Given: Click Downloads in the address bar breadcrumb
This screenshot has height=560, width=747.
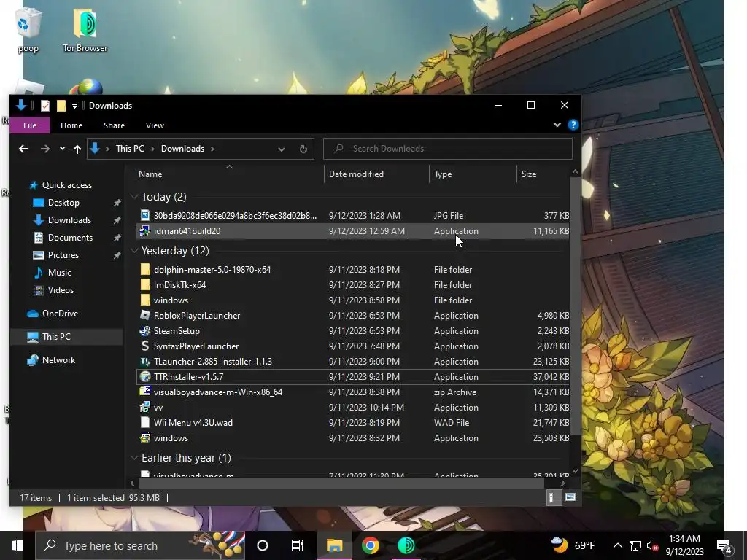Looking at the screenshot, I should click(182, 149).
